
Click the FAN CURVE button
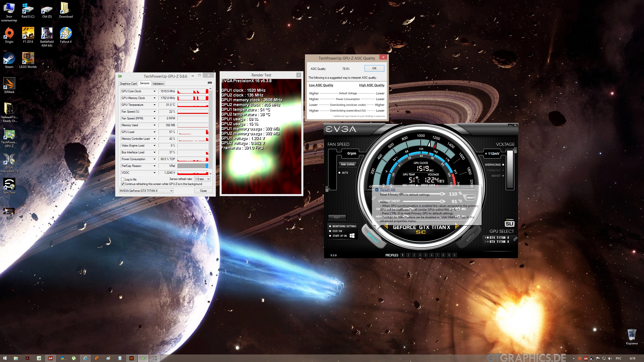(348, 164)
